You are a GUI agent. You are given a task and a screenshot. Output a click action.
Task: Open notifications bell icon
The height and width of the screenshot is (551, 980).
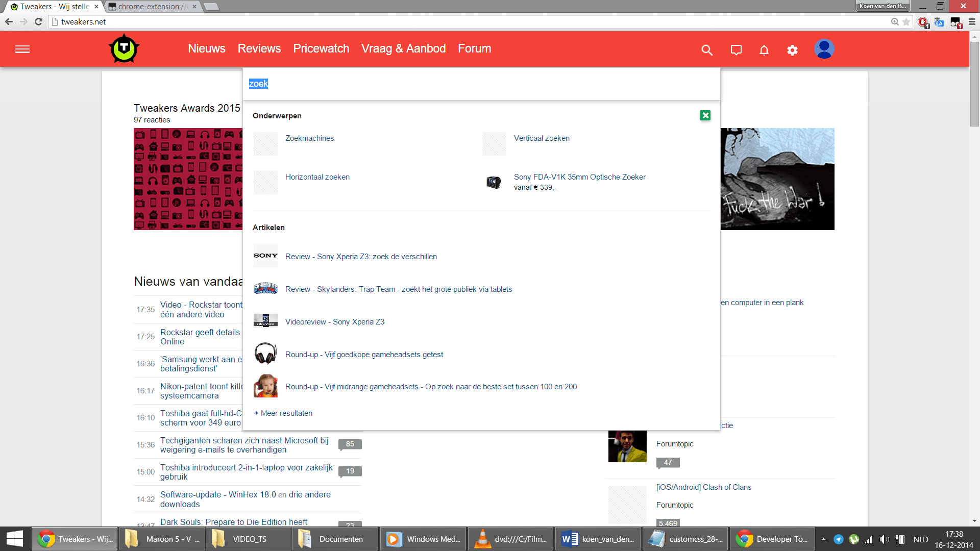[x=764, y=50]
